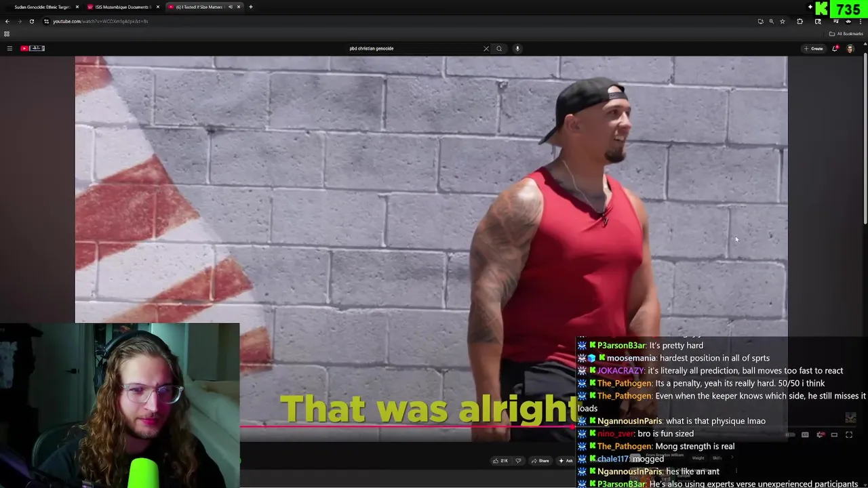Search with voice using microphone
868x488 pixels.
coord(517,48)
